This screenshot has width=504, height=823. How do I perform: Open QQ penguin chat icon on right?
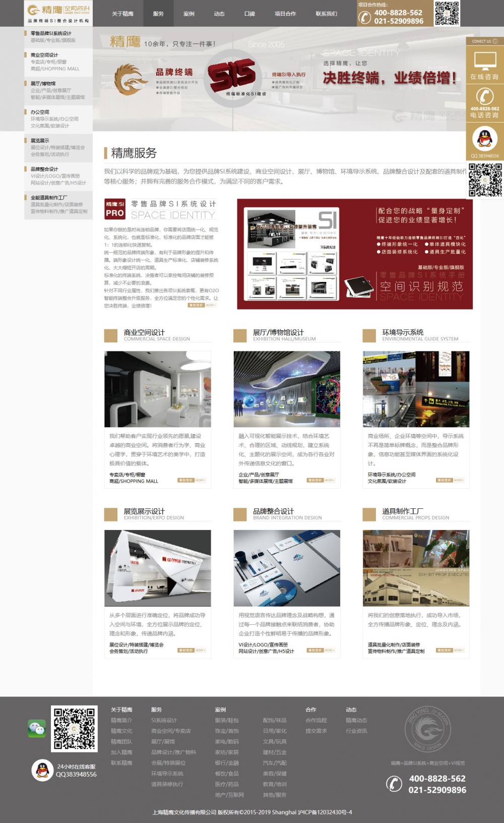coord(484,138)
